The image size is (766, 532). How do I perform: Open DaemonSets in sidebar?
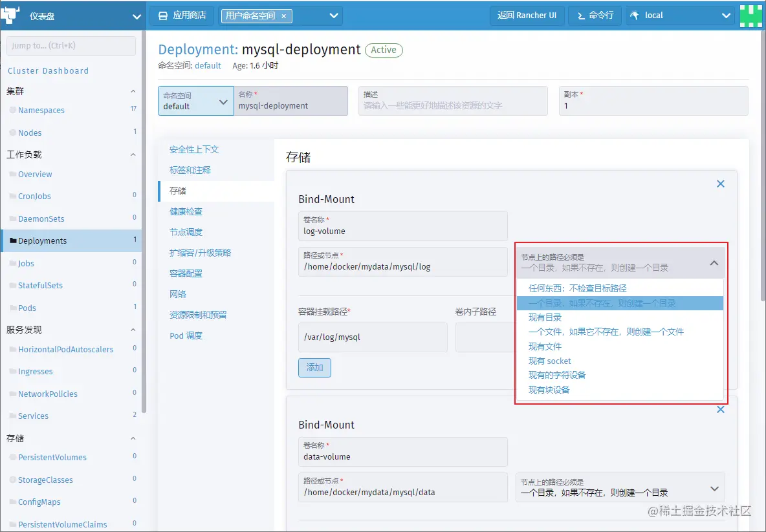41,218
